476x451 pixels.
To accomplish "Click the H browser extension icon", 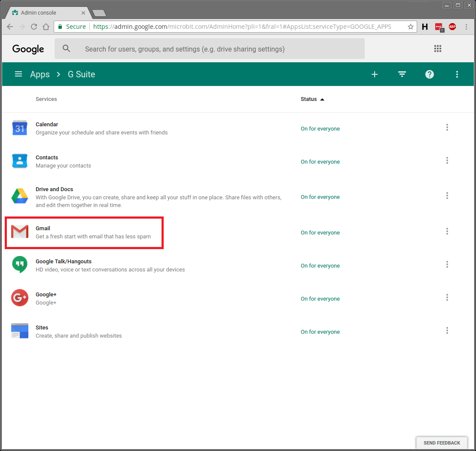I will pos(425,27).
